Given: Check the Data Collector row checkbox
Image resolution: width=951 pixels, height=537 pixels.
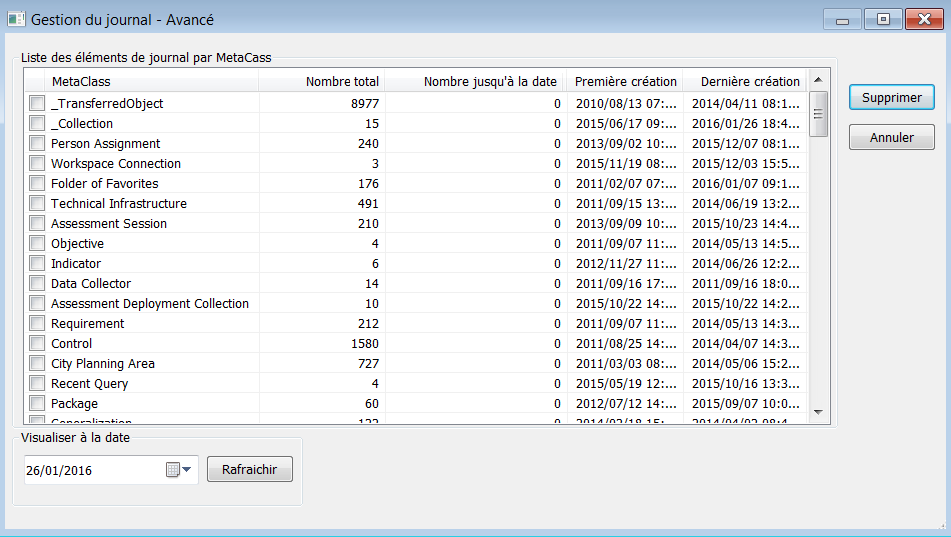Looking at the screenshot, I should (x=37, y=283).
